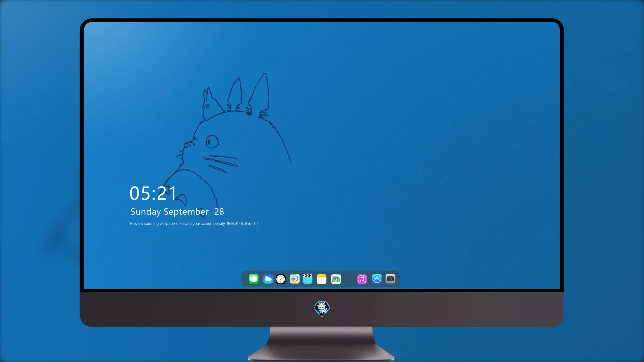
Task: Launch the pink iTunes music app
Action: pyautogui.click(x=362, y=279)
